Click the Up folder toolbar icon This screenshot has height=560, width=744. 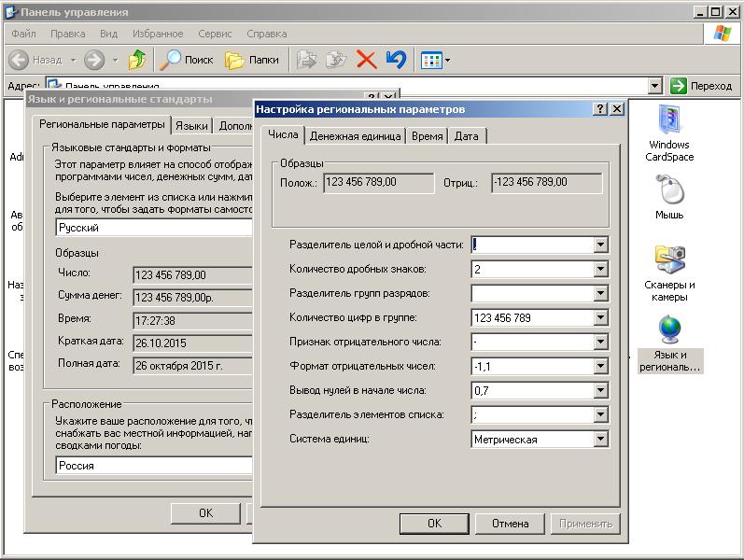[x=137, y=60]
